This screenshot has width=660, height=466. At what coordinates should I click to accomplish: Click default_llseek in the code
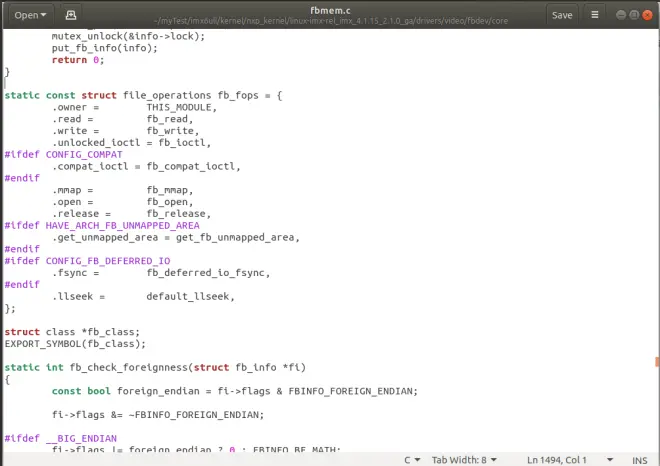click(187, 296)
